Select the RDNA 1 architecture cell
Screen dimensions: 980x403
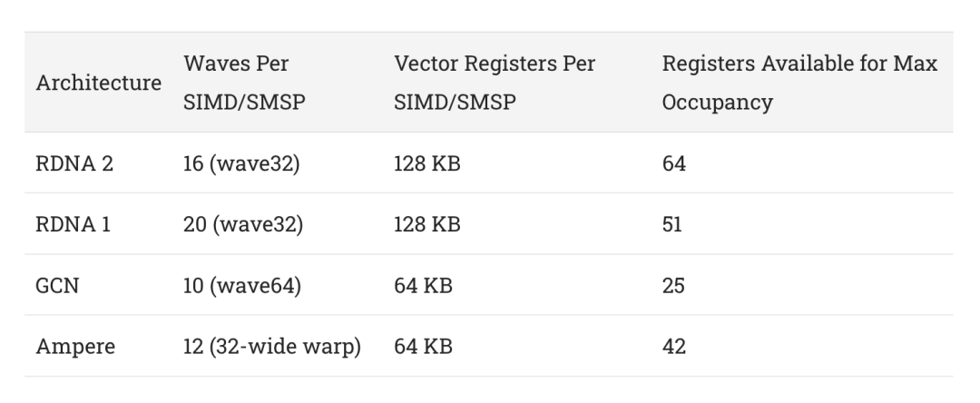coord(73,224)
